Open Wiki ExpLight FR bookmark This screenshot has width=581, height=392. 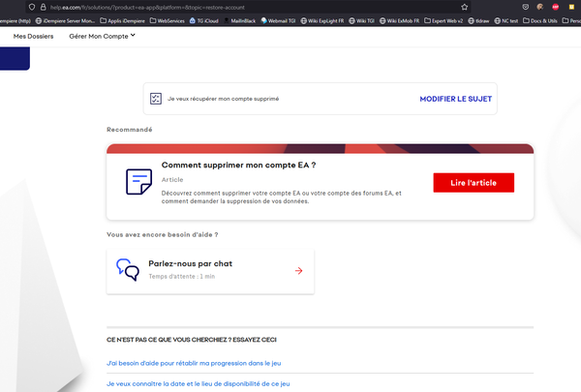pyautogui.click(x=322, y=20)
